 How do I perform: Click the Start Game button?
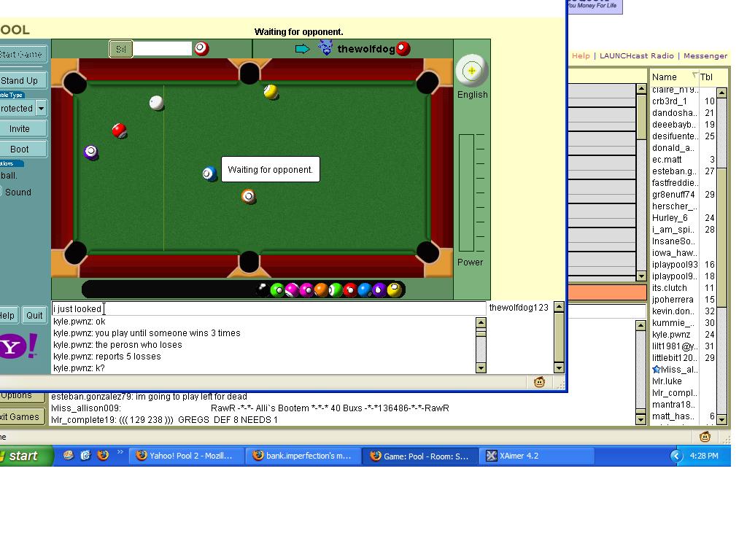[23, 54]
